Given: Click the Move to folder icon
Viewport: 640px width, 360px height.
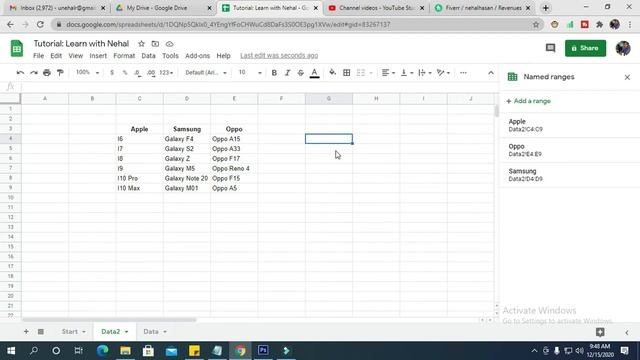Looking at the screenshot, I should (x=155, y=44).
